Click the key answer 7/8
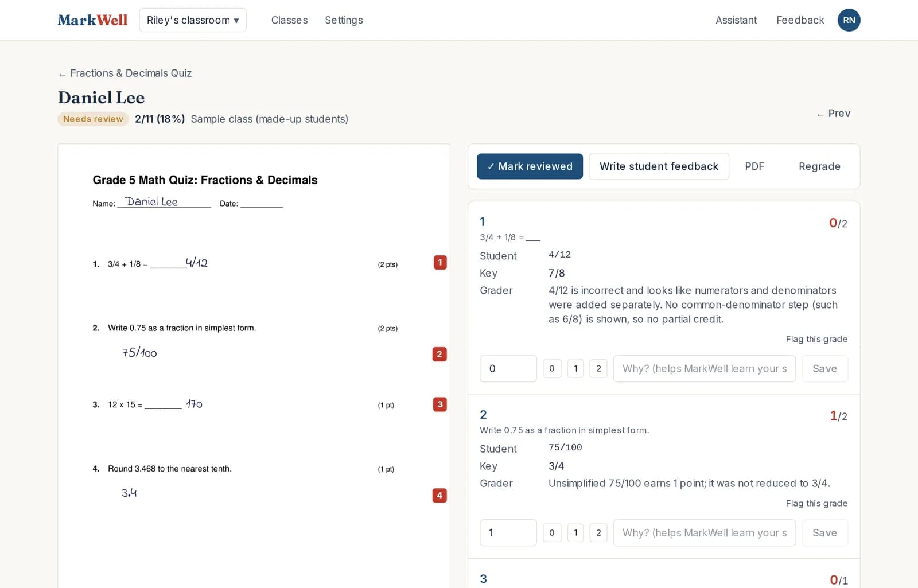 557,273
